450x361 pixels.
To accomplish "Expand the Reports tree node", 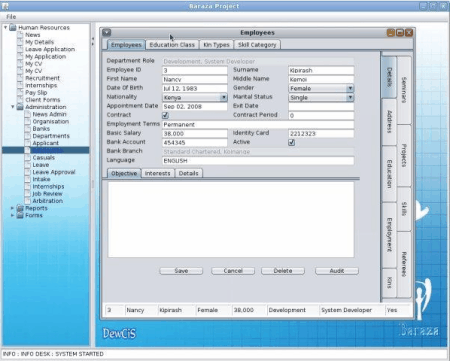I will click(x=12, y=208).
